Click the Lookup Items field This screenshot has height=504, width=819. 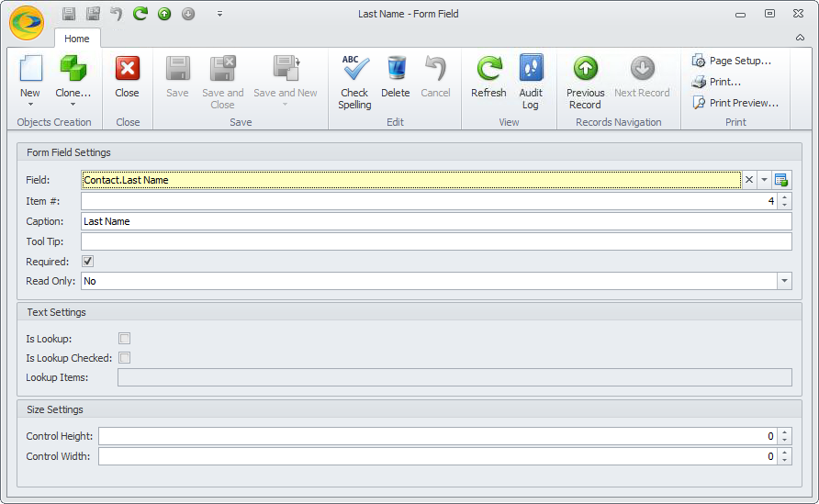(454, 377)
